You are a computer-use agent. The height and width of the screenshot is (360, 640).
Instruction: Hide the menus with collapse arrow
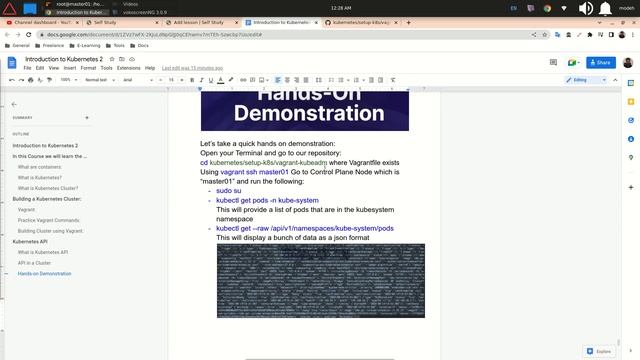pos(616,80)
